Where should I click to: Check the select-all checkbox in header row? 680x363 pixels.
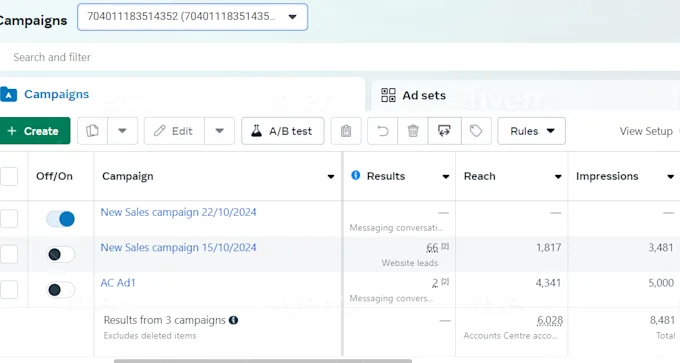[x=9, y=177]
